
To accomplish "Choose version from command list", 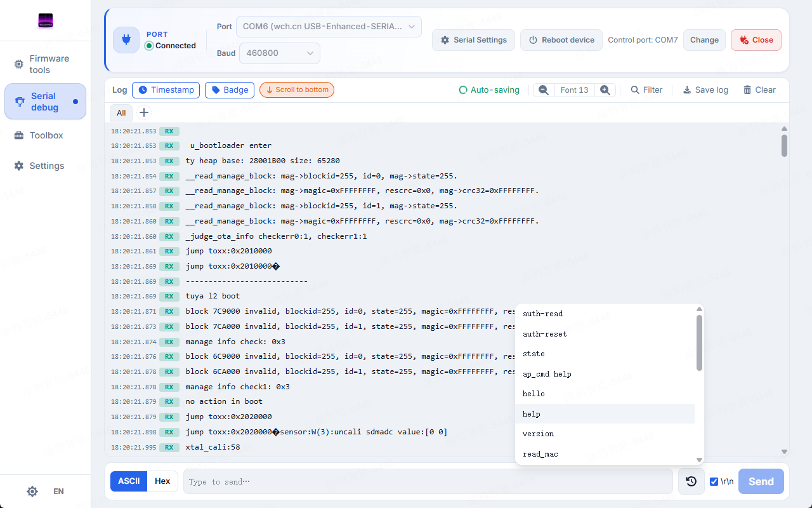I will (605, 434).
